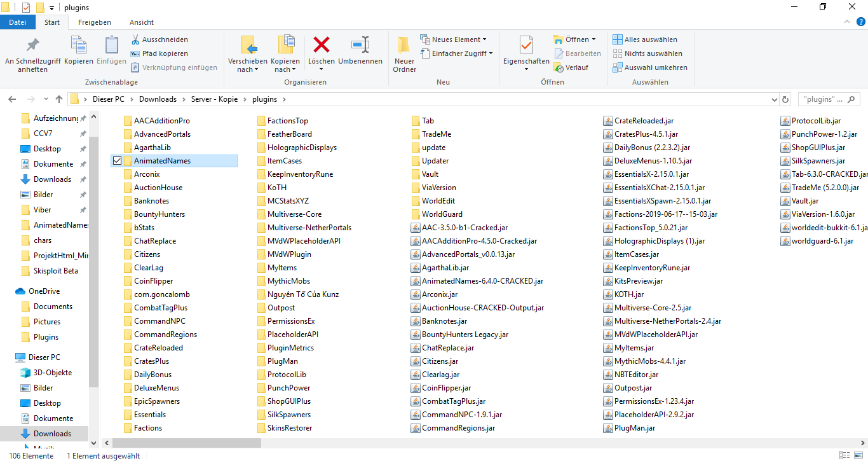Viewport: 868px width, 463px height.
Task: Go back with the left arrow
Action: click(13, 99)
